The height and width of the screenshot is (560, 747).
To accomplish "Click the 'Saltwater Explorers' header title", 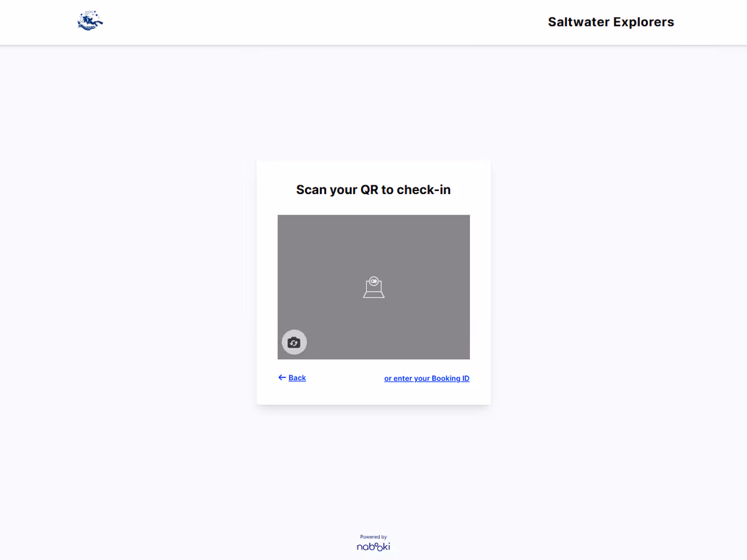I will point(611,22).
